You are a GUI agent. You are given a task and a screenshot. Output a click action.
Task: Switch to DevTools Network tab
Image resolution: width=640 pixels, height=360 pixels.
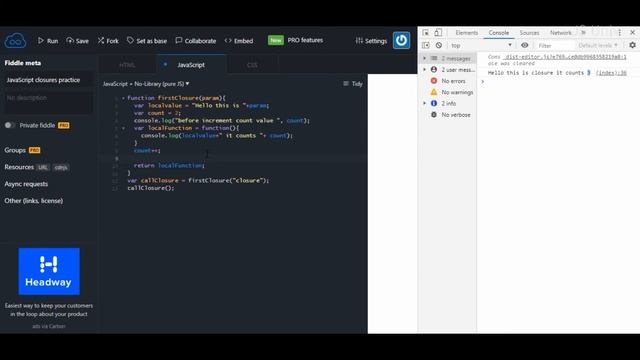tap(560, 33)
